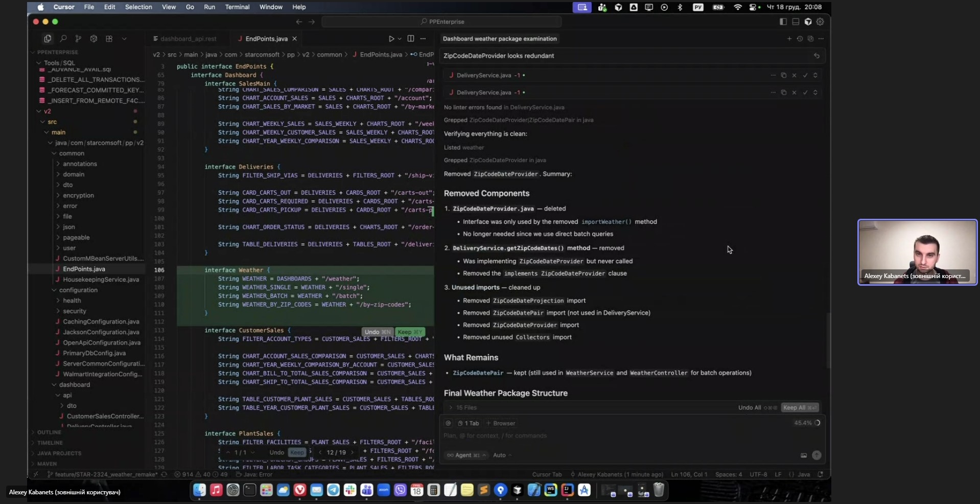980x504 pixels.
Task: Click the Keep All button
Action: click(799, 408)
